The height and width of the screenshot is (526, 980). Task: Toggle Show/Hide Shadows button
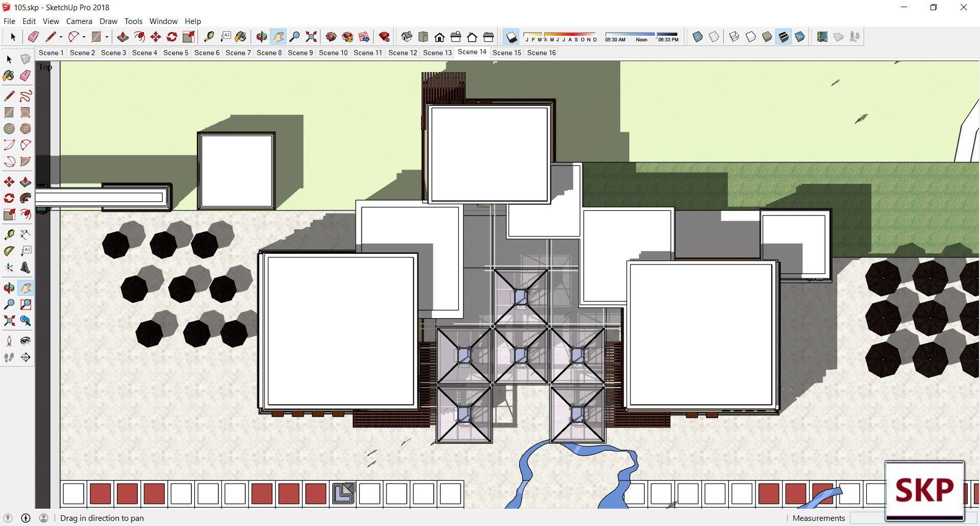point(511,37)
